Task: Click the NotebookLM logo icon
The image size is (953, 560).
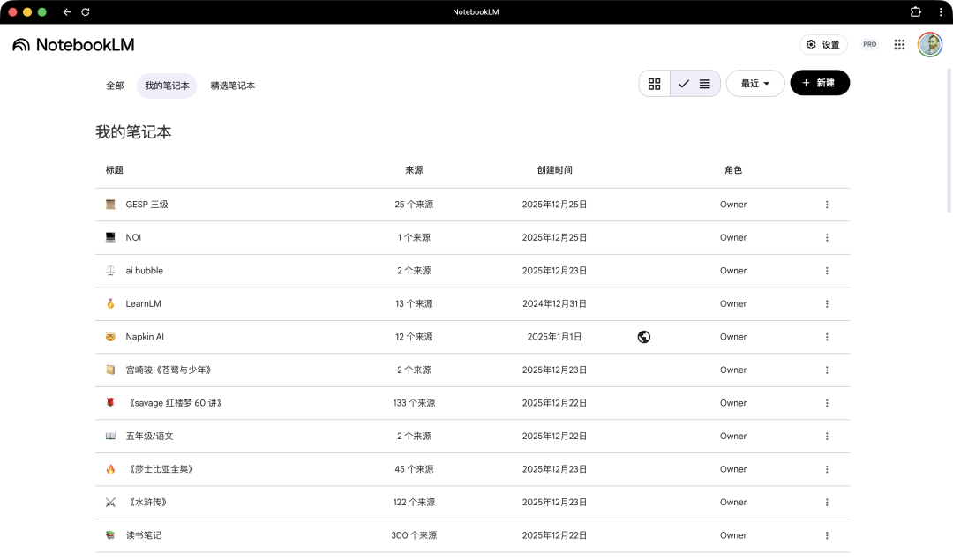Action: point(21,45)
